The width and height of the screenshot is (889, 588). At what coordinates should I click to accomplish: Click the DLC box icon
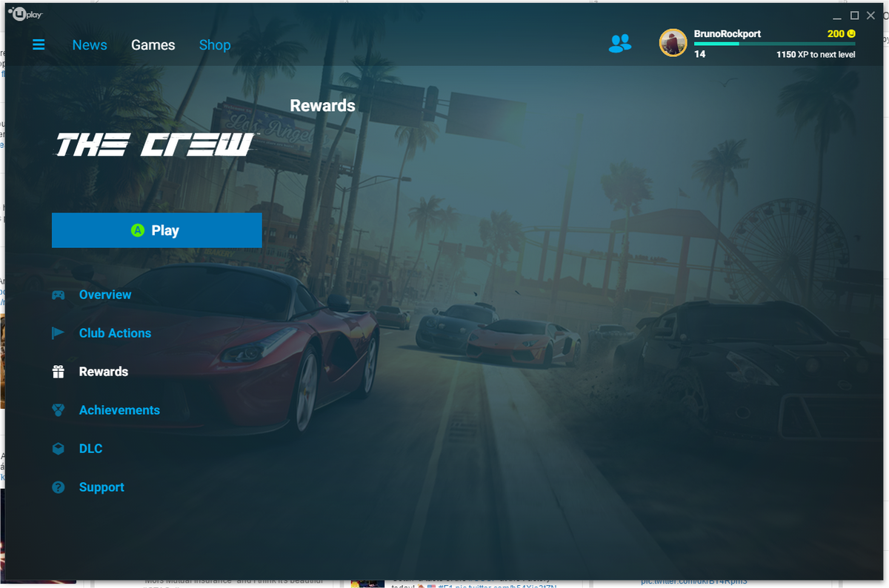pyautogui.click(x=58, y=449)
